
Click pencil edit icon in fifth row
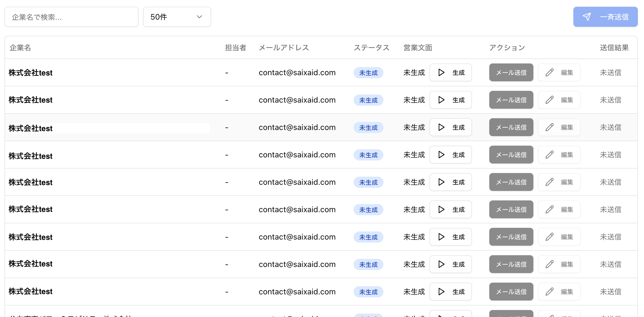pyautogui.click(x=549, y=182)
